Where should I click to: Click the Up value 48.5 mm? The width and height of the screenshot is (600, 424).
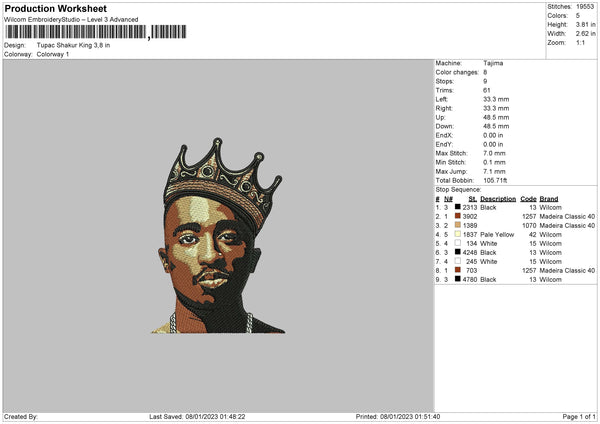pyautogui.click(x=496, y=117)
